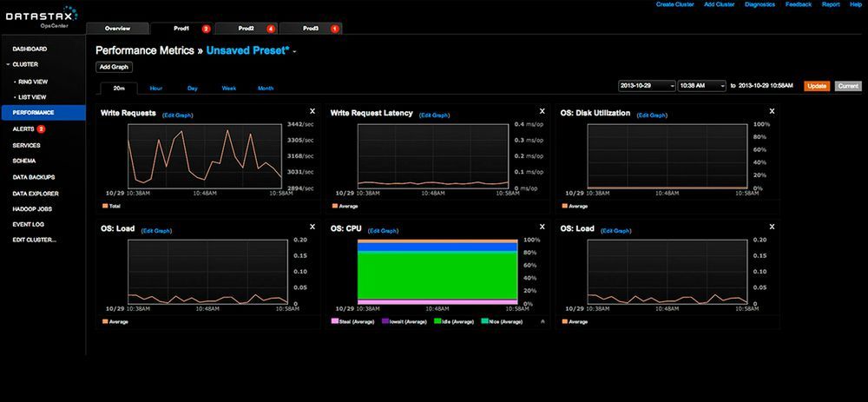Remove the OS: Disk Utilization graph
This screenshot has height=402, width=868.
773,111
